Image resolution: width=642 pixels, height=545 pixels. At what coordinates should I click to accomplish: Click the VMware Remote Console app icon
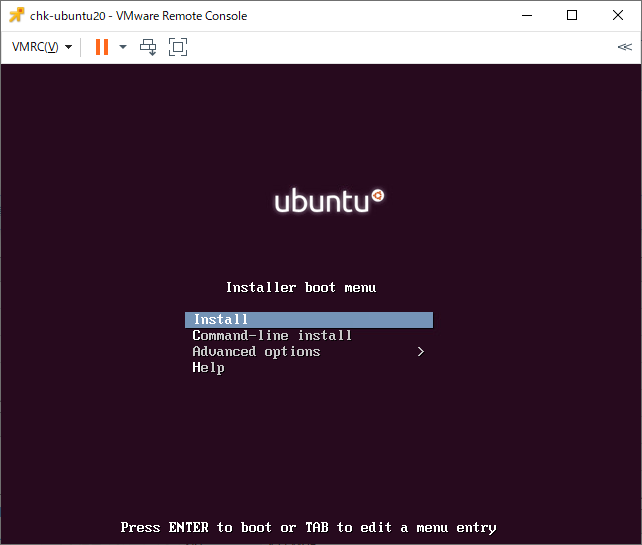[x=17, y=15]
